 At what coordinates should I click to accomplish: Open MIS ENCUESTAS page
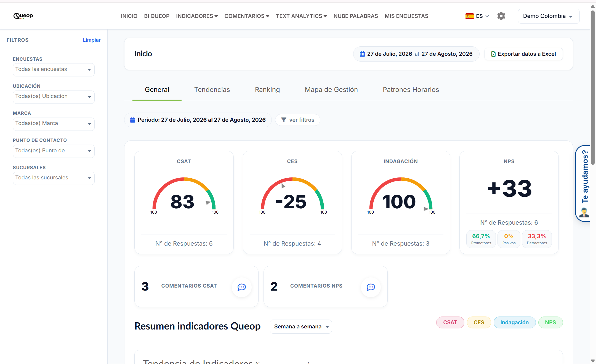click(406, 16)
